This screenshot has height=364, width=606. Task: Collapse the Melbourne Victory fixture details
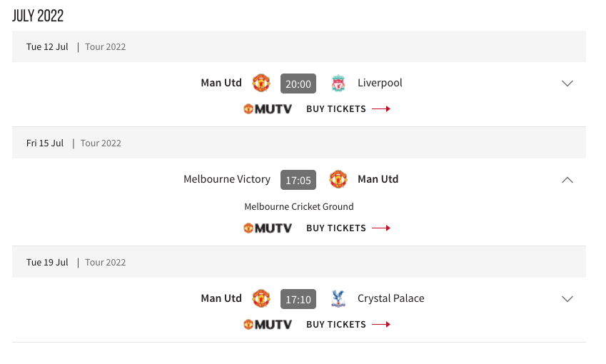tap(567, 180)
